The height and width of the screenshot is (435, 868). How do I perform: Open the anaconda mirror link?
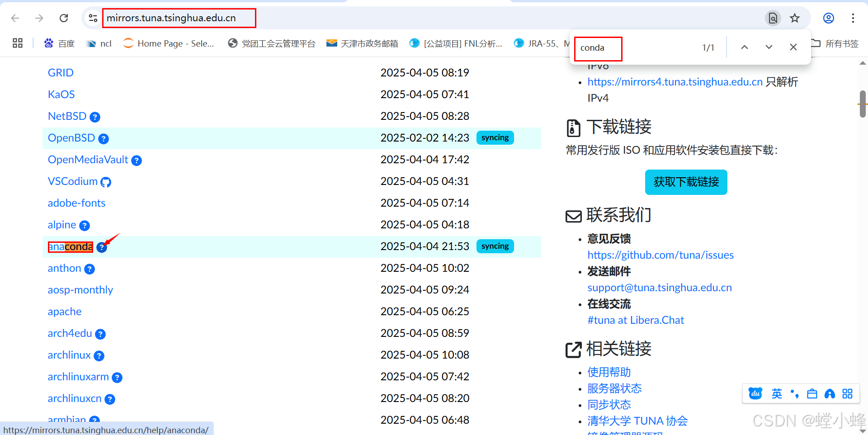(x=71, y=246)
